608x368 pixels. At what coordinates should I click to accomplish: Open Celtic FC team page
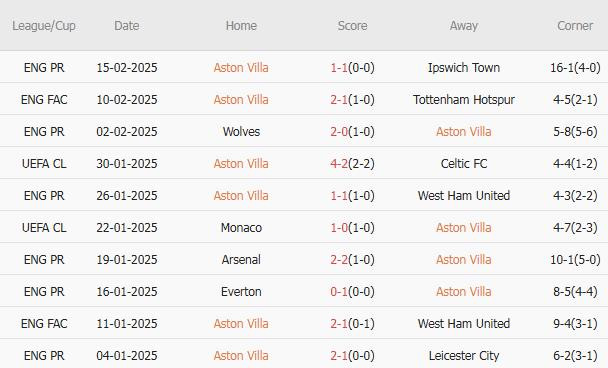click(x=464, y=164)
